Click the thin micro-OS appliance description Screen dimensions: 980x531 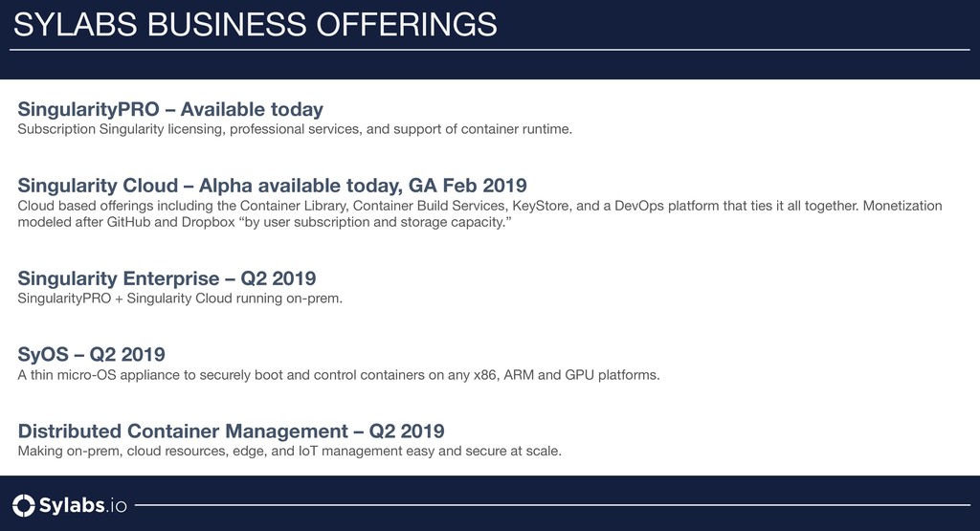point(339,375)
